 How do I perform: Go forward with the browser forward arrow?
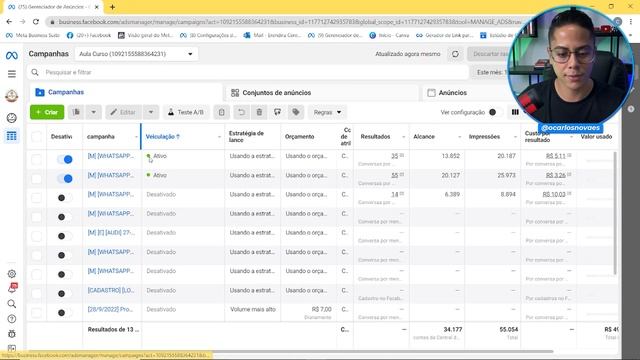coord(22,22)
